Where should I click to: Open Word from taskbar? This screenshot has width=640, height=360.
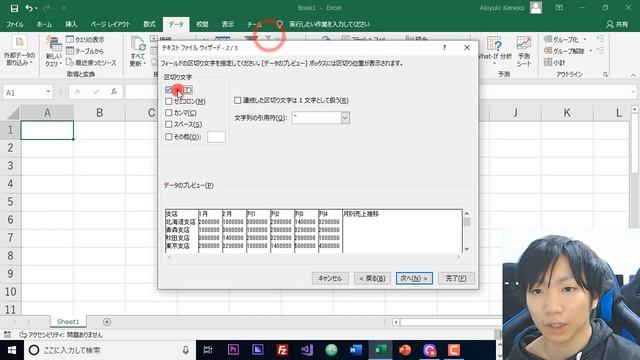356,350
